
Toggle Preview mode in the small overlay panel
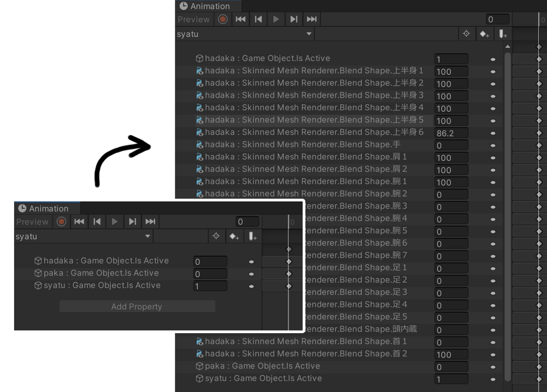[32, 222]
